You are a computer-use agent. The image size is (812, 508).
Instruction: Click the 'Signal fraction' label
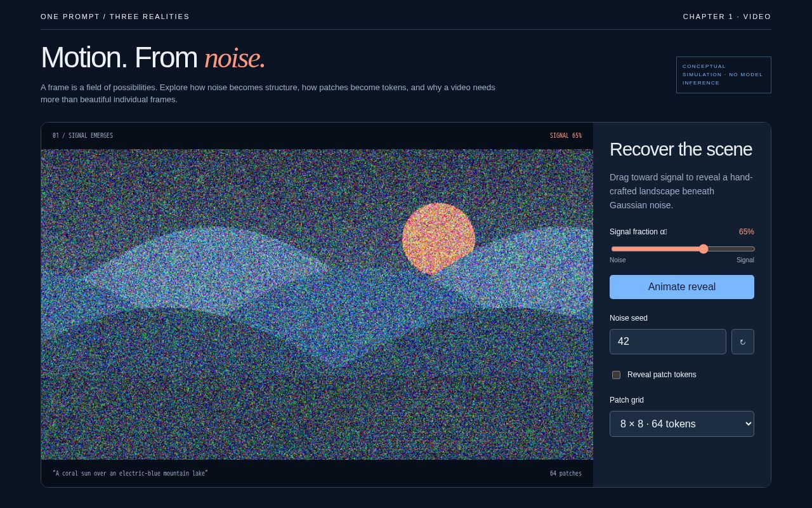(x=638, y=232)
